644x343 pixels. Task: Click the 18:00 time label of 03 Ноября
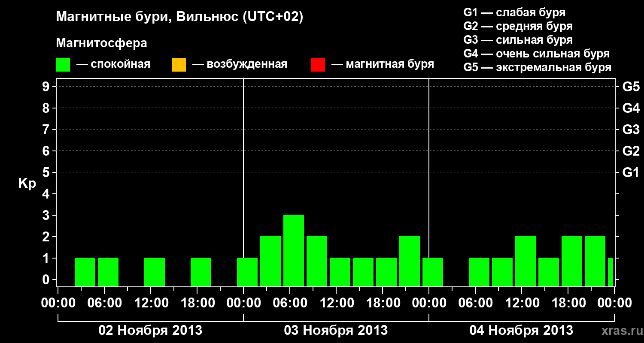tap(383, 303)
